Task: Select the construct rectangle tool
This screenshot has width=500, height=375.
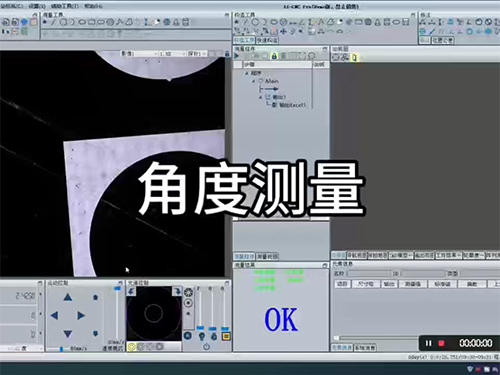Action: coord(359,22)
